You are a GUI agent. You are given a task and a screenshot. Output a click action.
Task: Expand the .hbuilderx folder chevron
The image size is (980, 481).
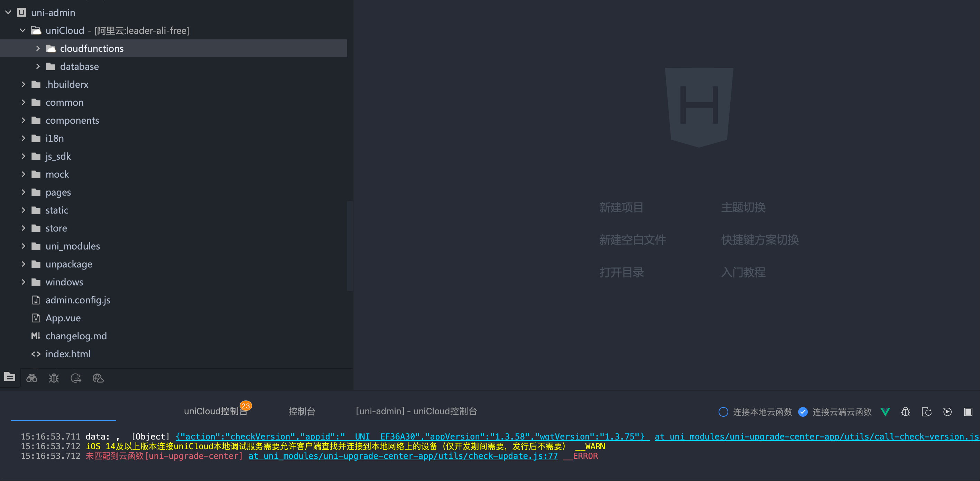click(x=23, y=84)
